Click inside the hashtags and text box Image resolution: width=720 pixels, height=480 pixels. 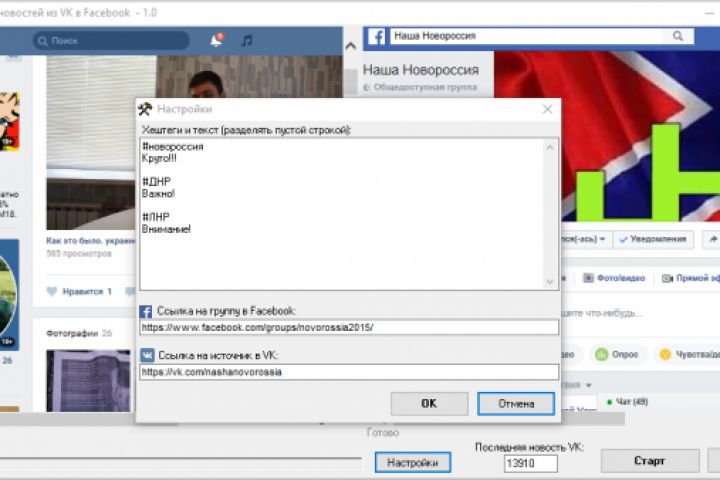[349, 214]
